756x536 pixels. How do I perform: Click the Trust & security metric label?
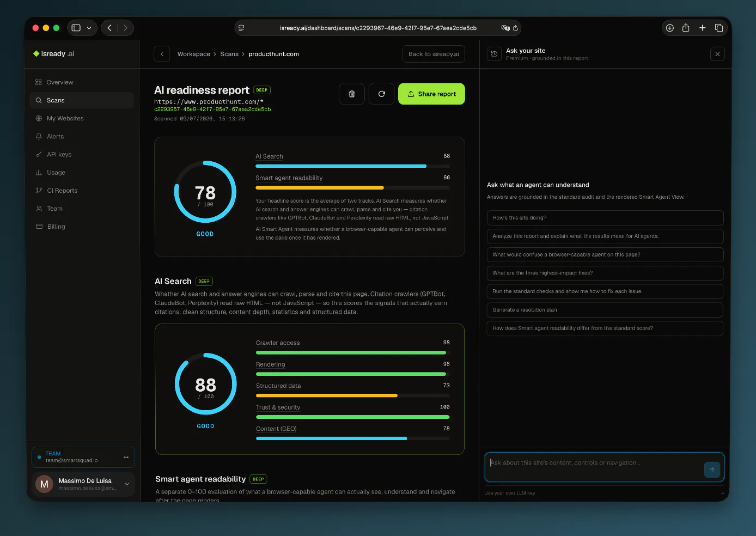click(x=278, y=407)
